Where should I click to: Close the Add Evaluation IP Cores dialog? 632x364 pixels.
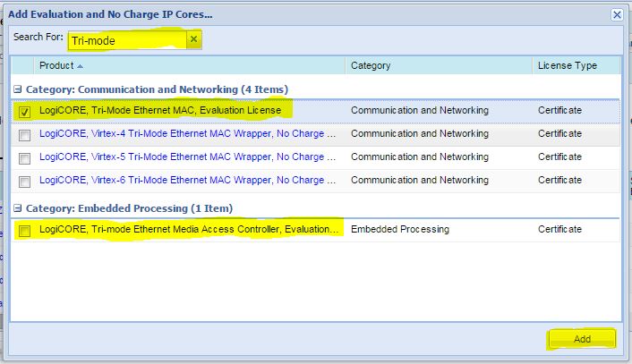[x=617, y=15]
